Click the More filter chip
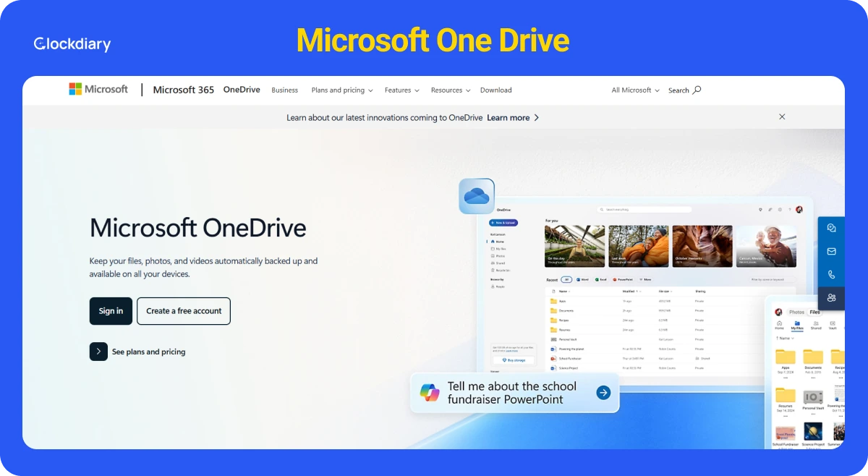Image resolution: width=868 pixels, height=476 pixels. click(645, 279)
